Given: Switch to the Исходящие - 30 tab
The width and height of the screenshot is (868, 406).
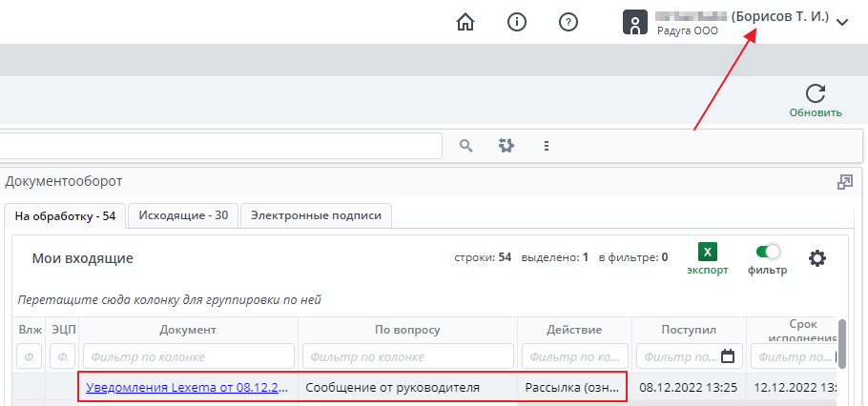Looking at the screenshot, I should 183,215.
